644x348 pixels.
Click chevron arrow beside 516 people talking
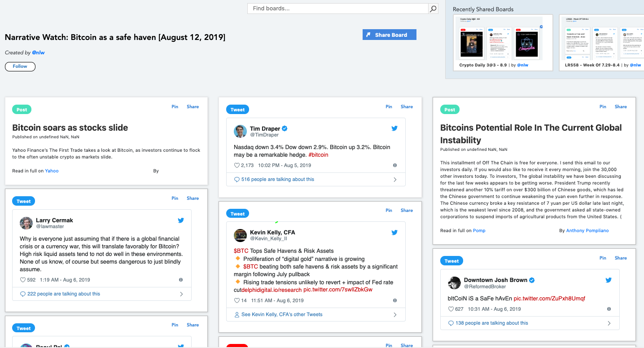395,180
